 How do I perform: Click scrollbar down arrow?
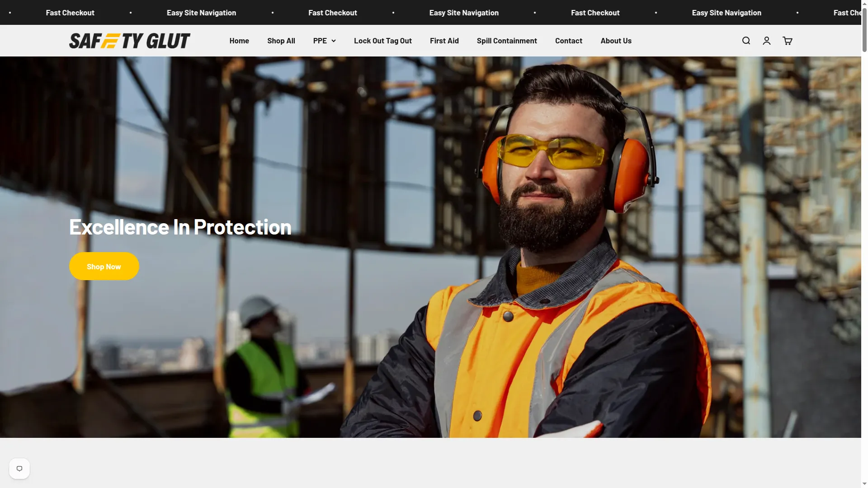pos(864,484)
